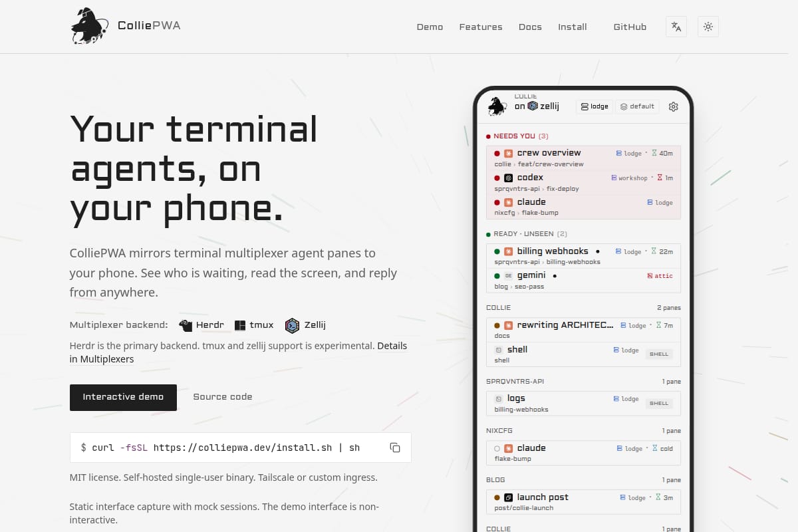Click the red "attic" badge on gemini row
798x532 pixels.
pyautogui.click(x=660, y=276)
